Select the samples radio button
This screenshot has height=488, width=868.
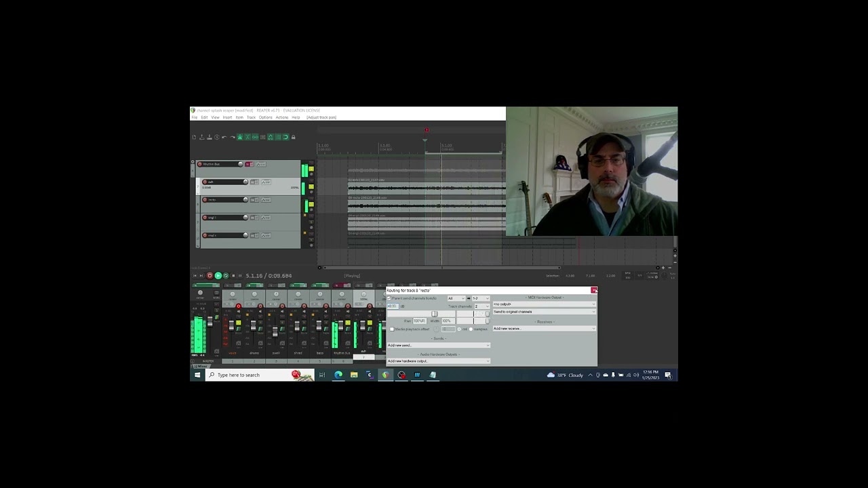(x=471, y=329)
